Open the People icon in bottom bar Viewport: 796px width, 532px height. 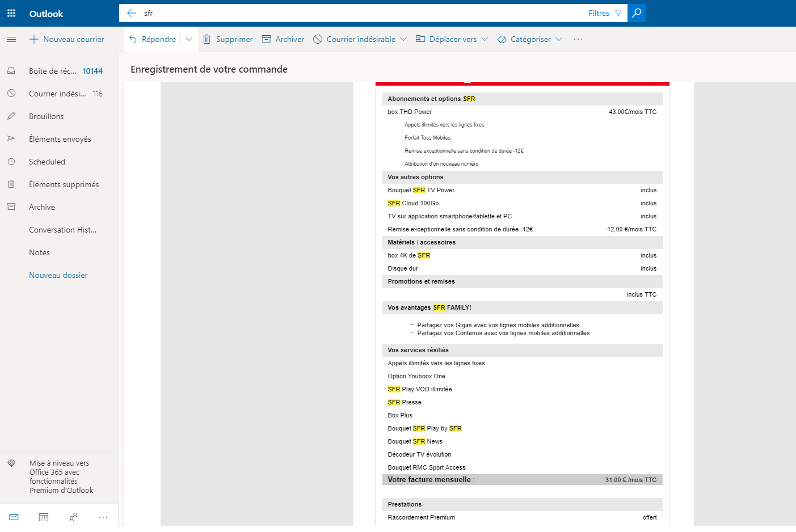tap(73, 517)
